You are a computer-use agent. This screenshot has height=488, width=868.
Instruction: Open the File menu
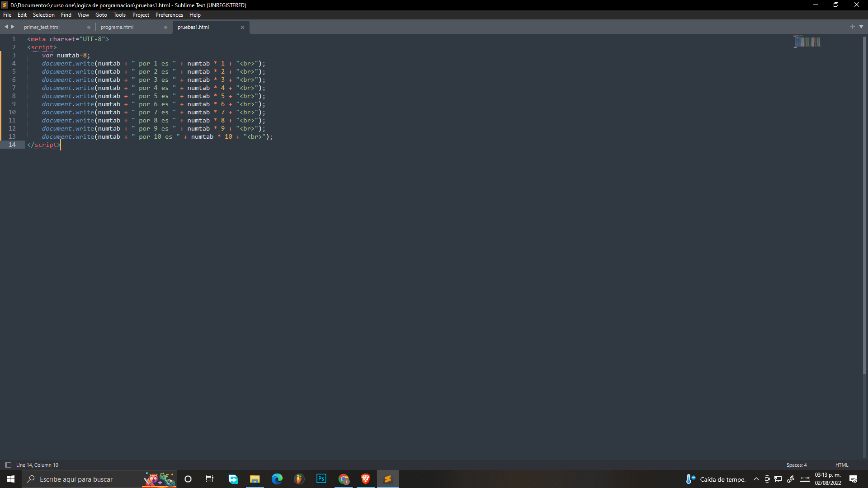click(x=7, y=15)
